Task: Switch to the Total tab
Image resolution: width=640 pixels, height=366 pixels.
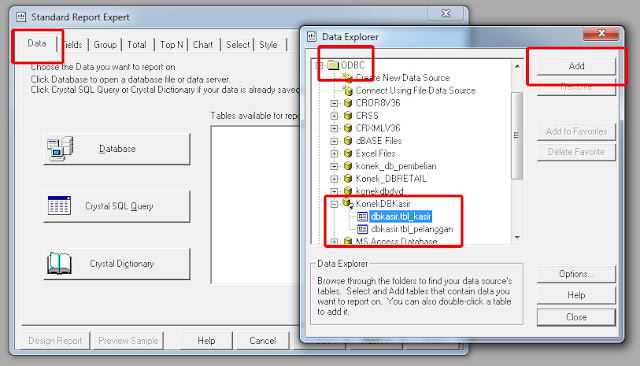Action: click(137, 45)
